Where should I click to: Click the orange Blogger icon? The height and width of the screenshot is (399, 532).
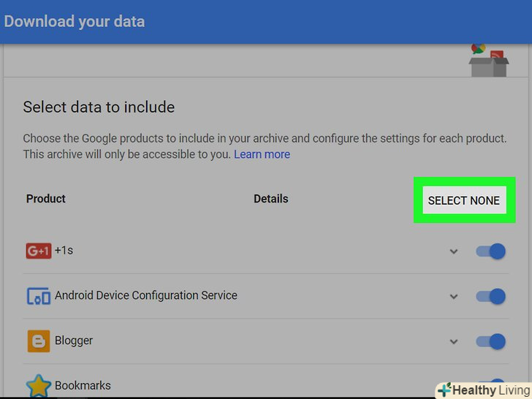pyautogui.click(x=38, y=341)
